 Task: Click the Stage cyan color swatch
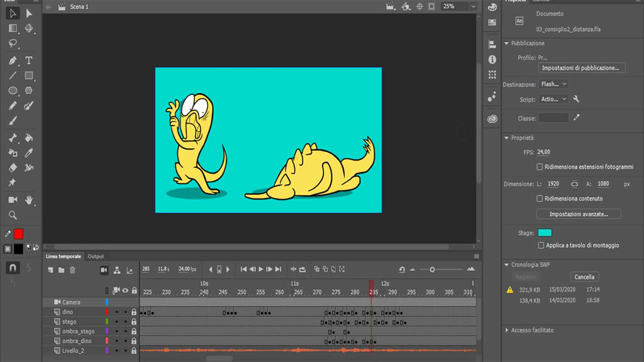click(545, 233)
